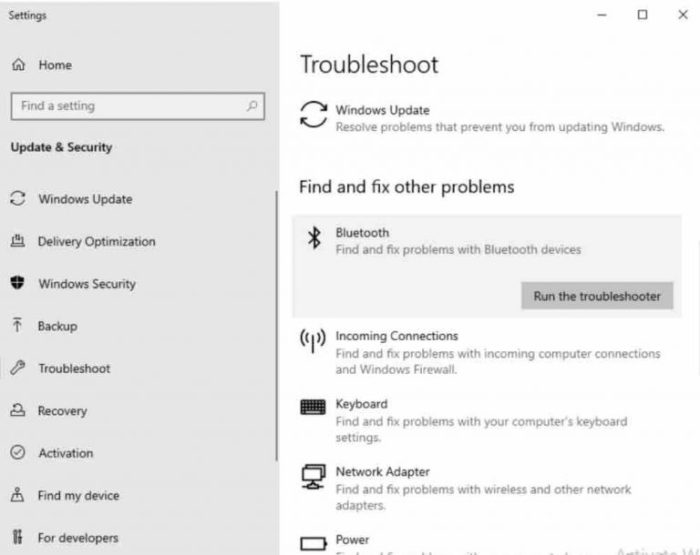Screen dimensions: 700x555
Task: Click the Recovery icon in sidebar
Action: click(17, 411)
